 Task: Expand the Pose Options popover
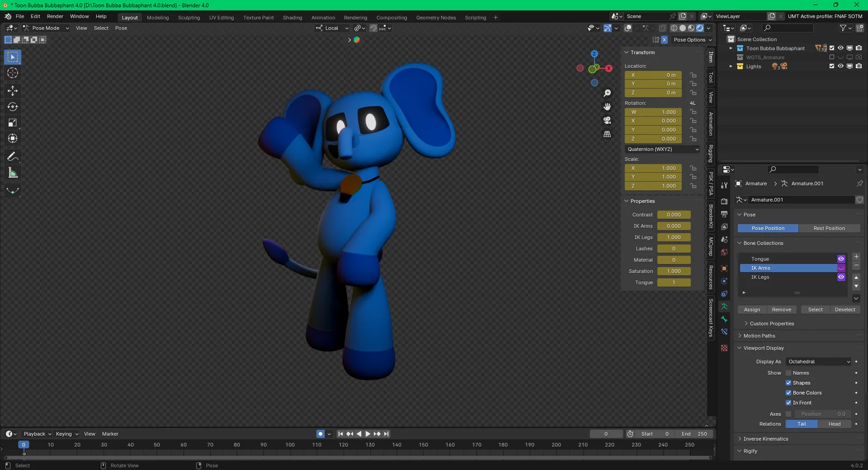point(693,40)
